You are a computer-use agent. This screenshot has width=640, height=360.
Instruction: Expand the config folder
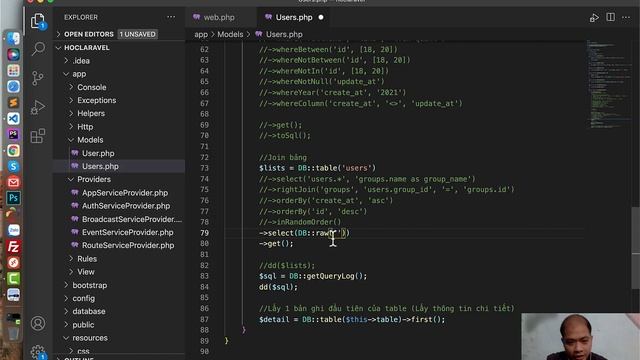pos(84,298)
